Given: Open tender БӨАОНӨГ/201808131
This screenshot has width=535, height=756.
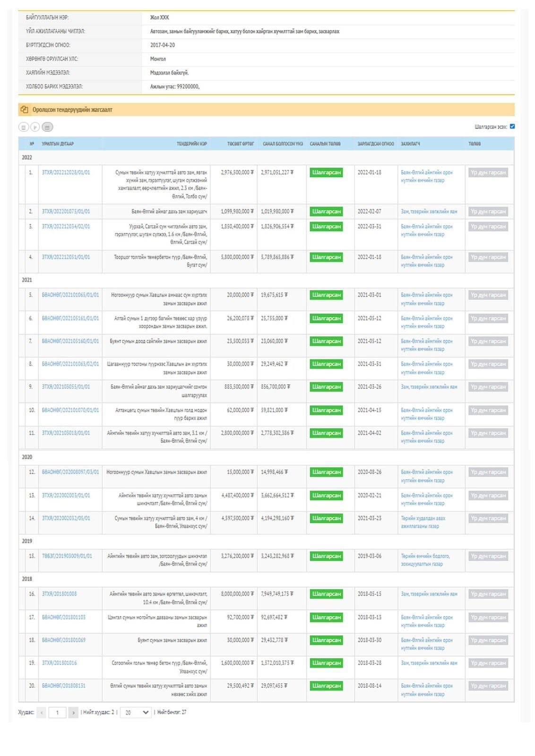Looking at the screenshot, I should (64, 686).
